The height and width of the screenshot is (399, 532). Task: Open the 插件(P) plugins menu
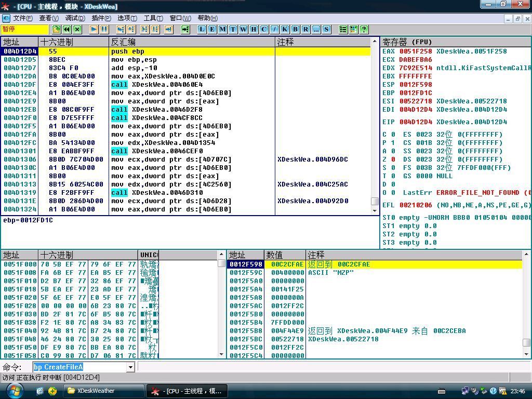point(101,18)
